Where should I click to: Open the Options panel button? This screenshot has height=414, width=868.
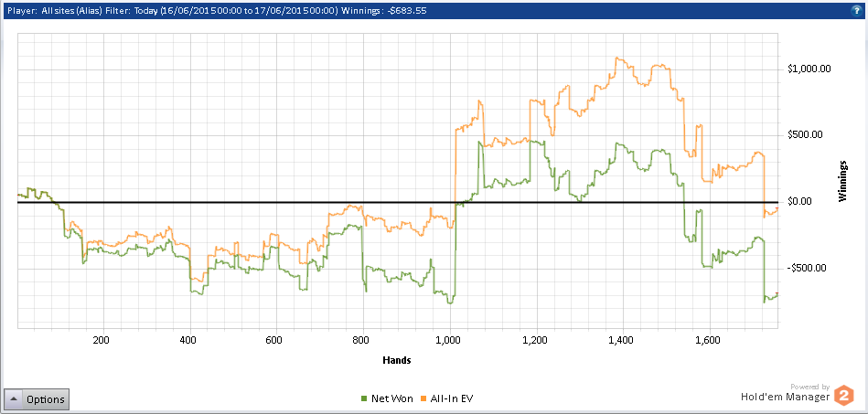pos(37,399)
